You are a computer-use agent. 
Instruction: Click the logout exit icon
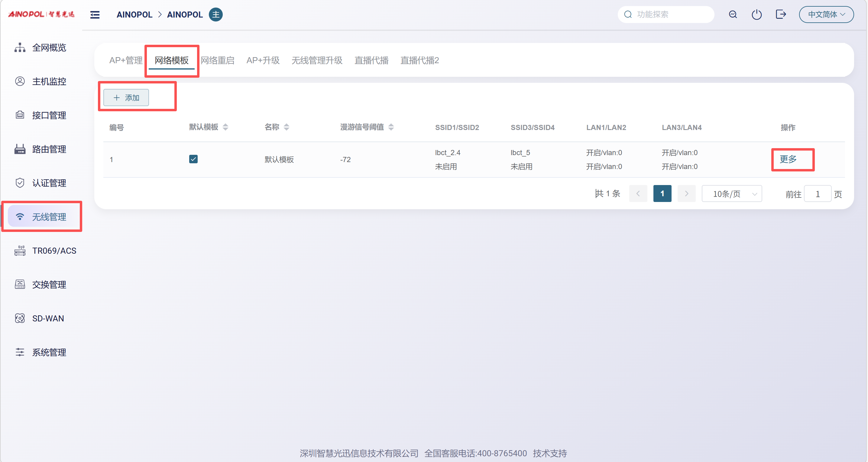point(780,15)
